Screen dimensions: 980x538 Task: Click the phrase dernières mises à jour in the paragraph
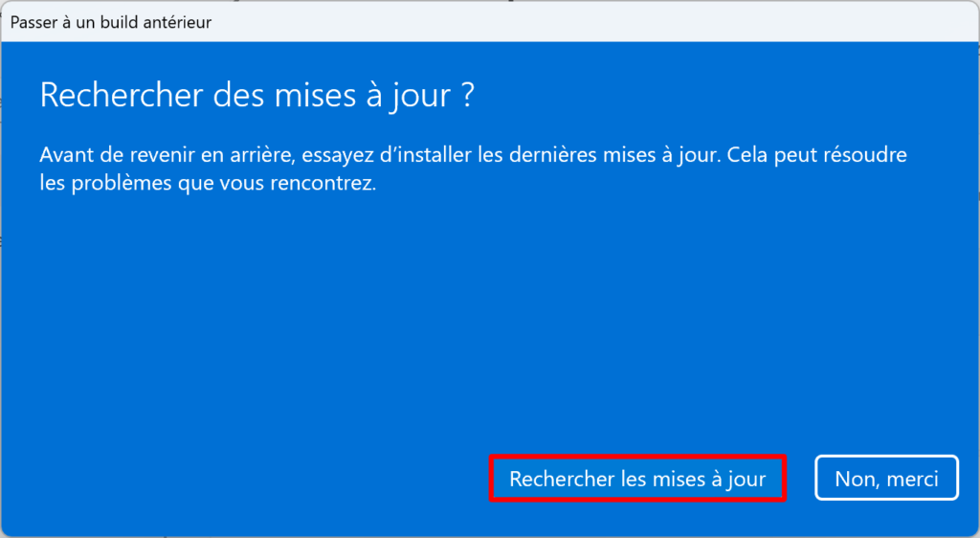coord(615,154)
